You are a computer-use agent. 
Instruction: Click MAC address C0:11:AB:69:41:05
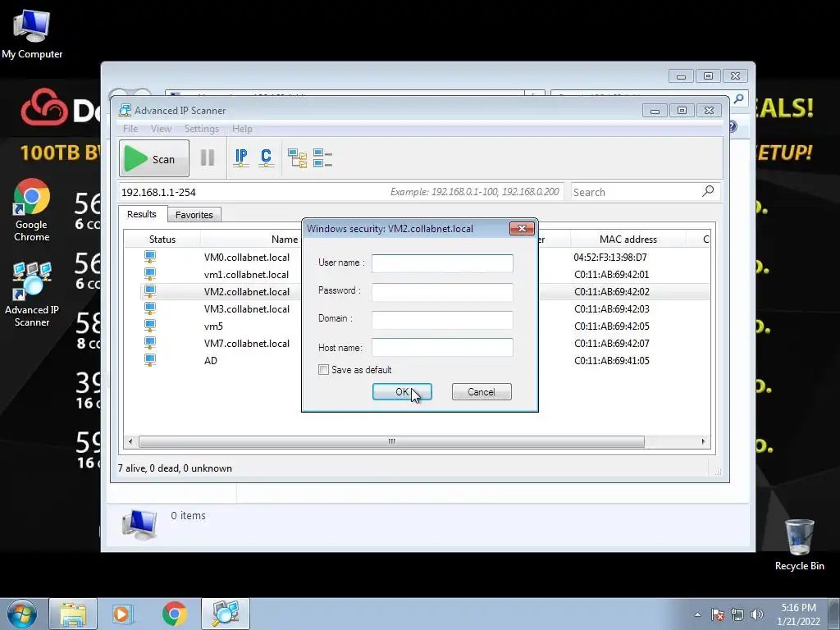pos(611,360)
